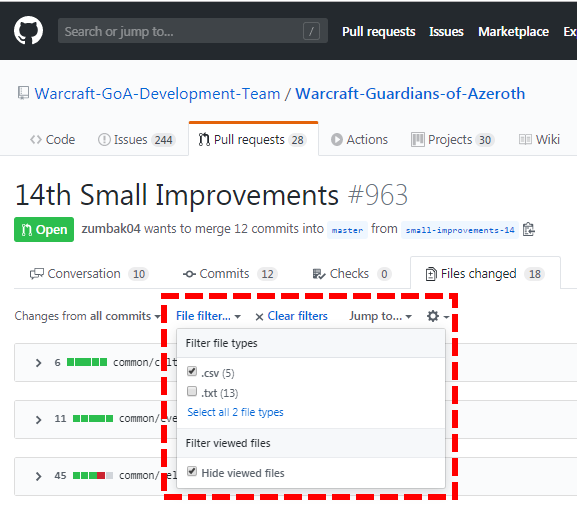Viewport: 577px width, 505px height.
Task: Click the Wiki tab book icon
Action: pos(525,140)
